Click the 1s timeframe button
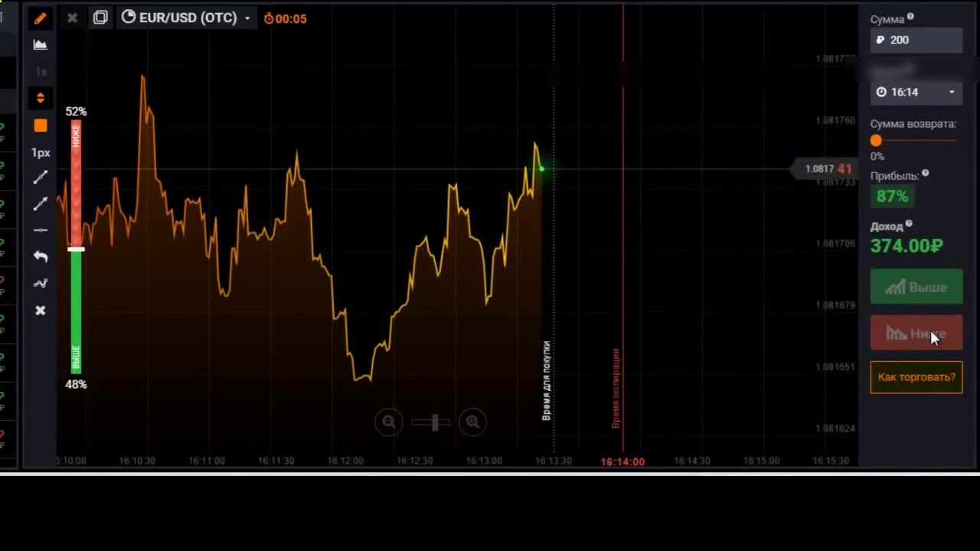 pyautogui.click(x=41, y=72)
